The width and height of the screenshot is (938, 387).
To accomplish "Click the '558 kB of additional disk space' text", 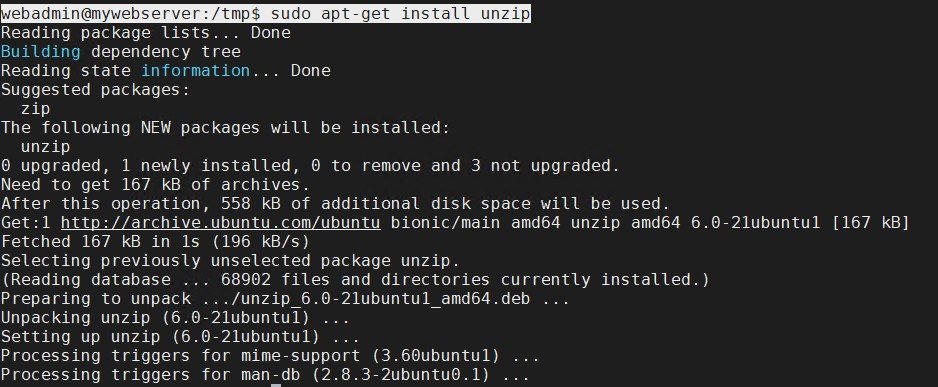I will 376,204.
